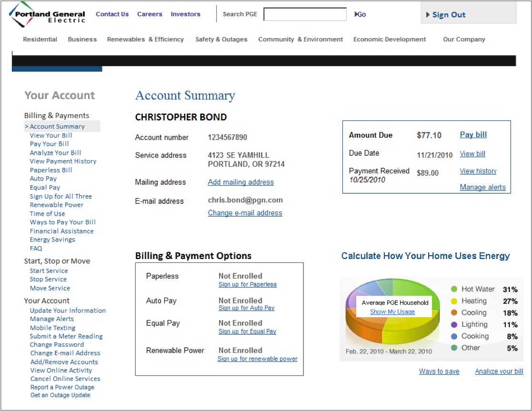Open the Business menu
The width and height of the screenshot is (532, 411).
(82, 40)
